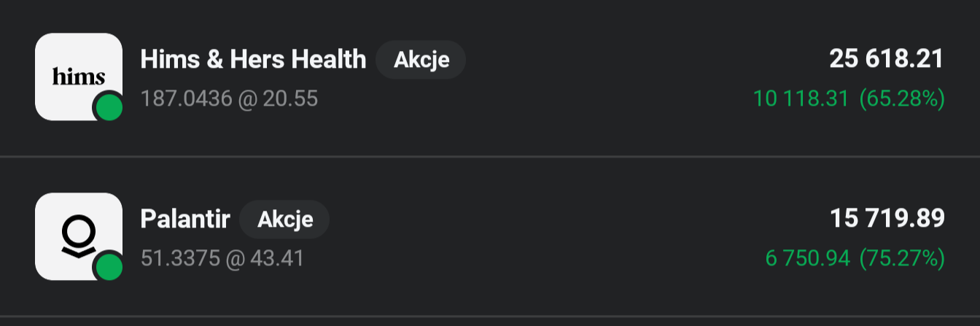
Task: Click the 65.28% profit percentage
Action: click(x=902, y=98)
